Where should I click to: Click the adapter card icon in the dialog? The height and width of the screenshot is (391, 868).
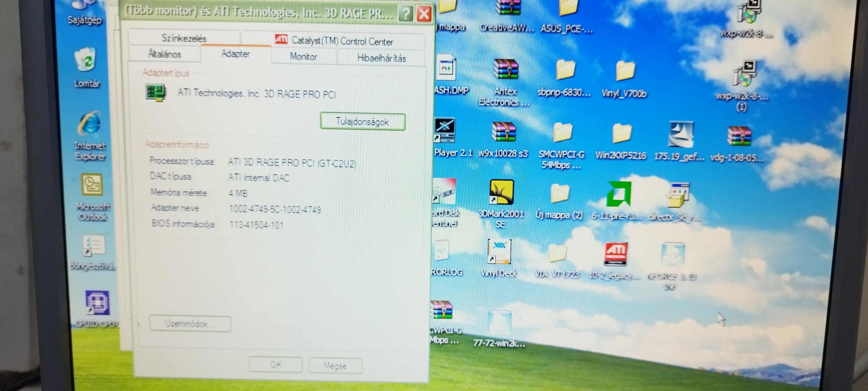pos(156,92)
